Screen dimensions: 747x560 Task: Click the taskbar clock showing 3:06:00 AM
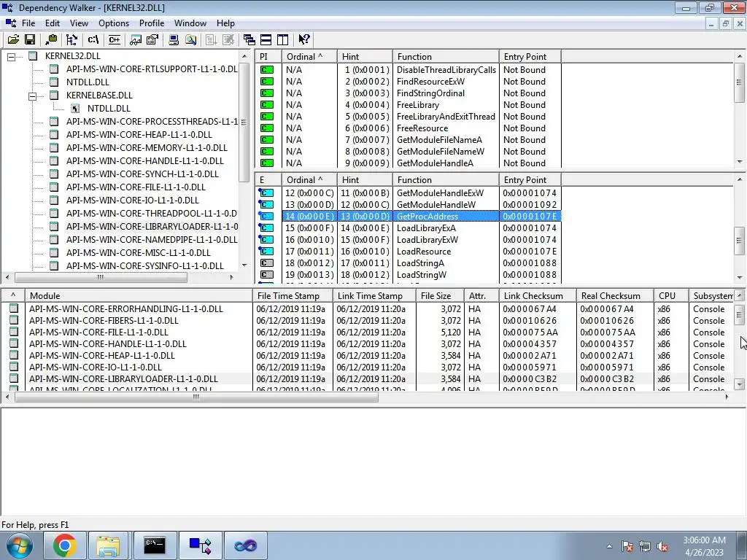(x=704, y=546)
